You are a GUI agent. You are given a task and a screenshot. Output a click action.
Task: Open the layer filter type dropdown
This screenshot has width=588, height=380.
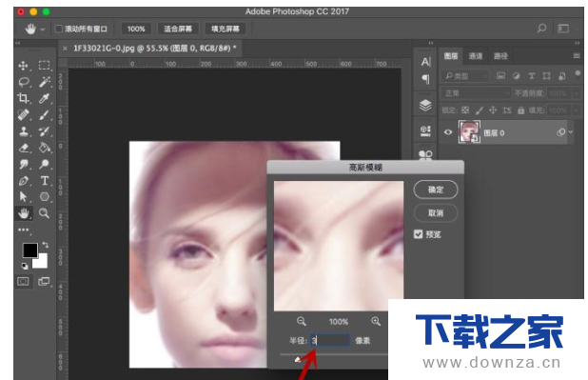465,76
